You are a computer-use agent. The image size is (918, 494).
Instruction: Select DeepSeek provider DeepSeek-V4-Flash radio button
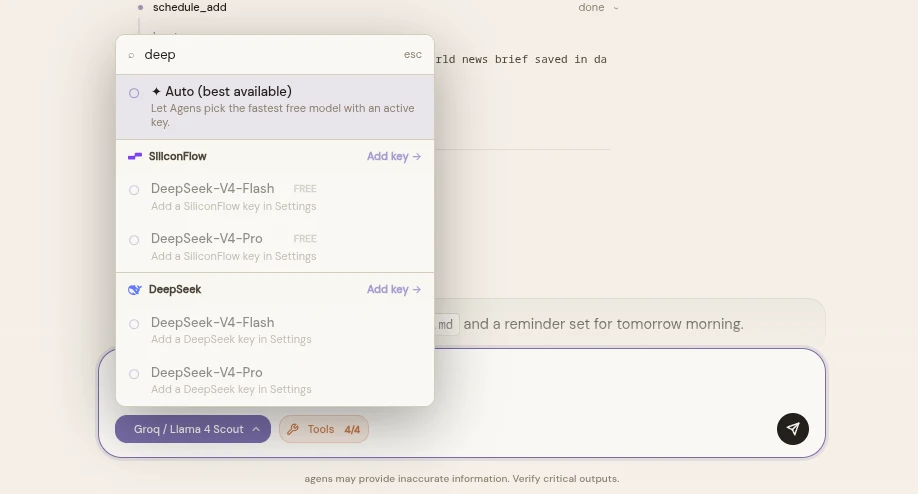coord(134,324)
